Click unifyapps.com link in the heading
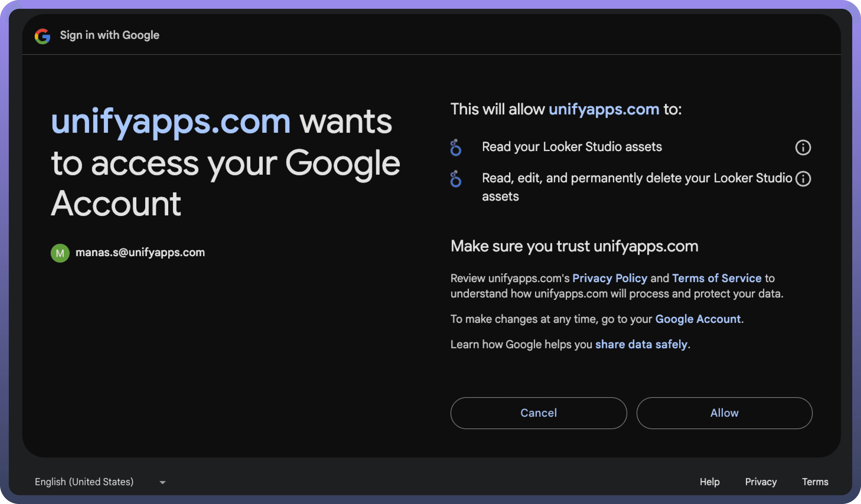The height and width of the screenshot is (504, 861). click(x=170, y=122)
